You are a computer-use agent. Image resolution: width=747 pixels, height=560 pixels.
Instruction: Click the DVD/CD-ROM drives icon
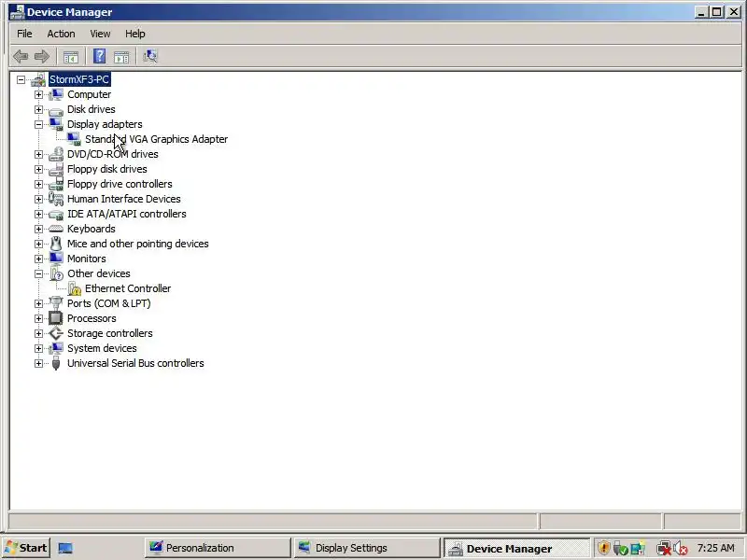[56, 154]
